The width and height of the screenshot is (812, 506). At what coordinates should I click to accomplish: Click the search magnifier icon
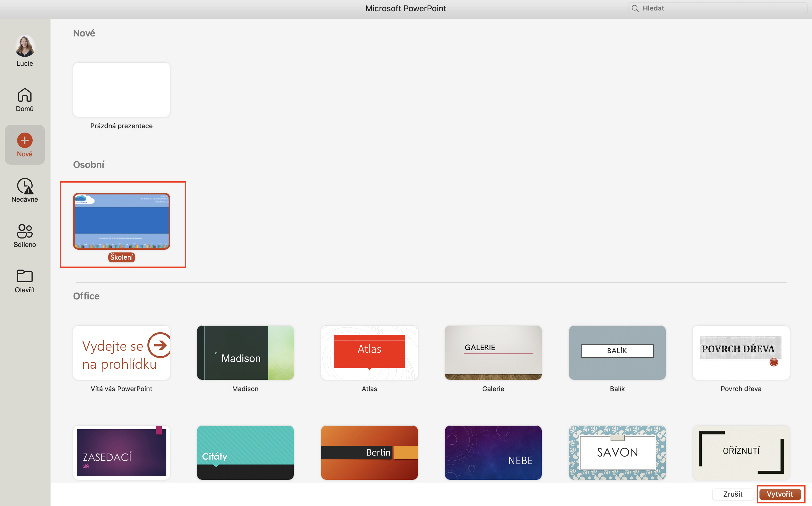click(635, 8)
